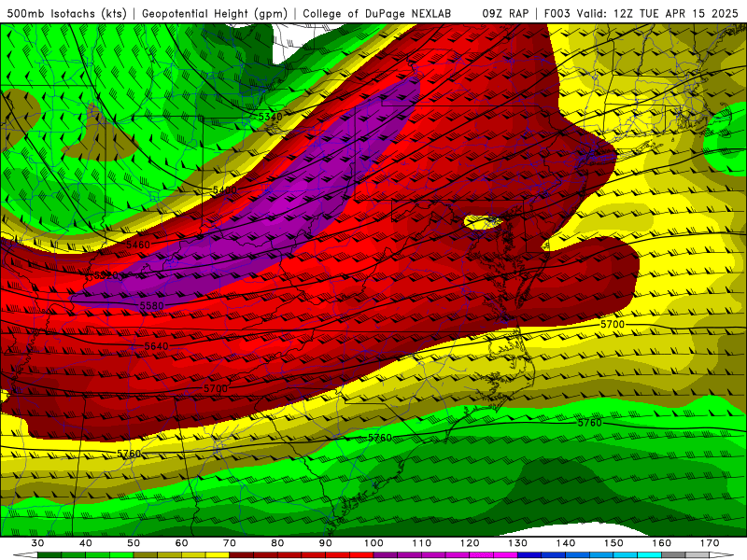Click the olive legend swatch after 50
Viewport: 747px width, 560px height.
(146, 555)
